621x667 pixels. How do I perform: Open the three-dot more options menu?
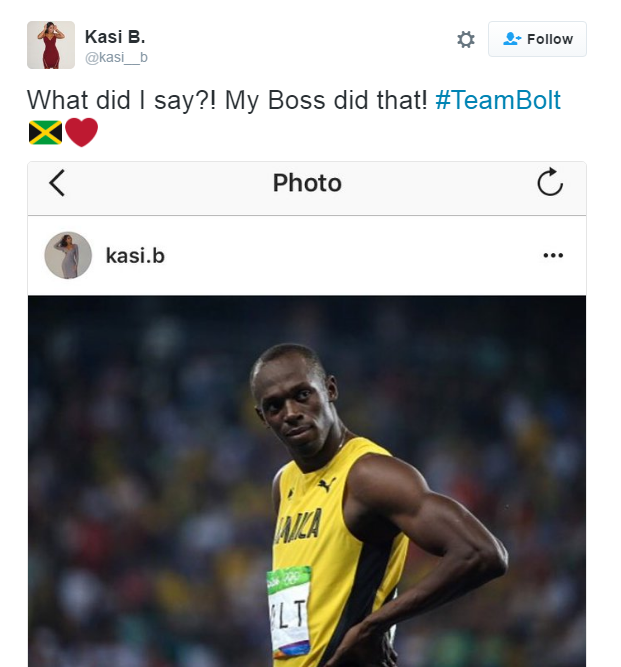click(553, 255)
